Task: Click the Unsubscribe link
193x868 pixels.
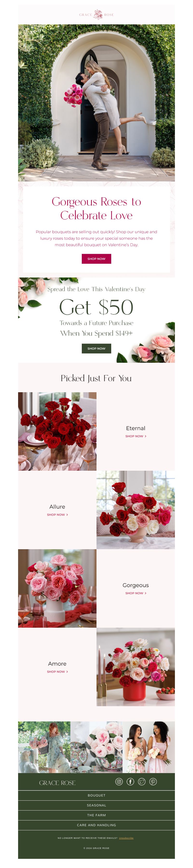Action: (x=126, y=838)
